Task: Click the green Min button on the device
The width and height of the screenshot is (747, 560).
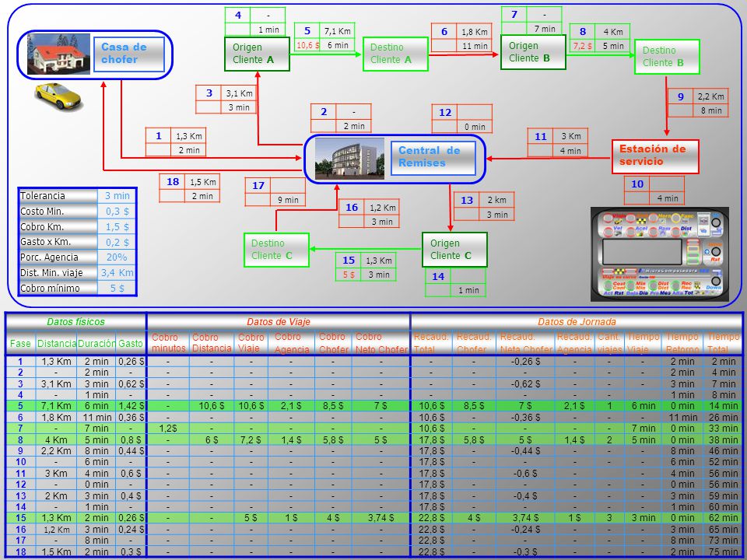Action: coord(631,285)
